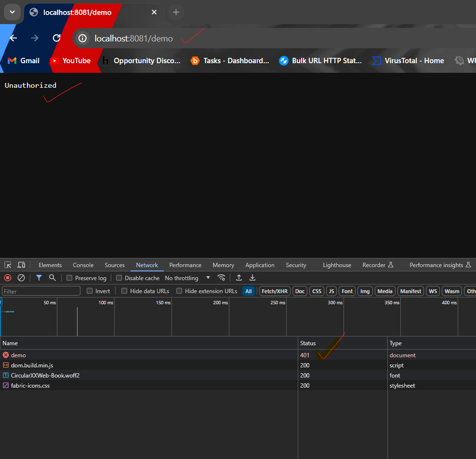The height and width of the screenshot is (459, 476).
Task: Open the Opportunity Disco... bookmark
Action: 142,61
